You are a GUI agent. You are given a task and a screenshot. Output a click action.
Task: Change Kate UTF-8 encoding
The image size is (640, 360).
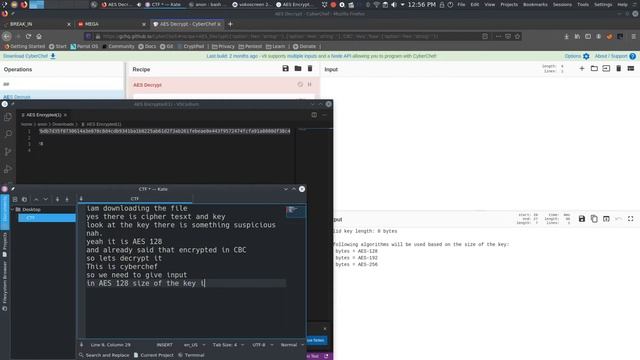click(x=262, y=345)
